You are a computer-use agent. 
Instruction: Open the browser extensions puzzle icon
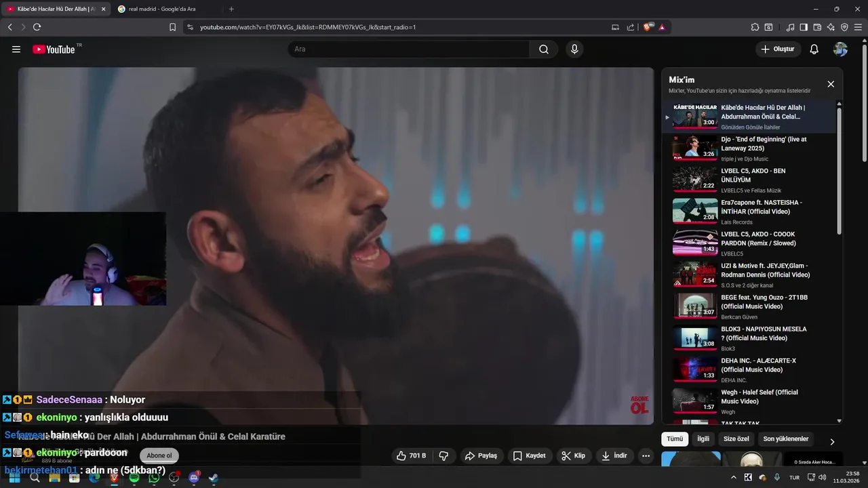tap(755, 27)
